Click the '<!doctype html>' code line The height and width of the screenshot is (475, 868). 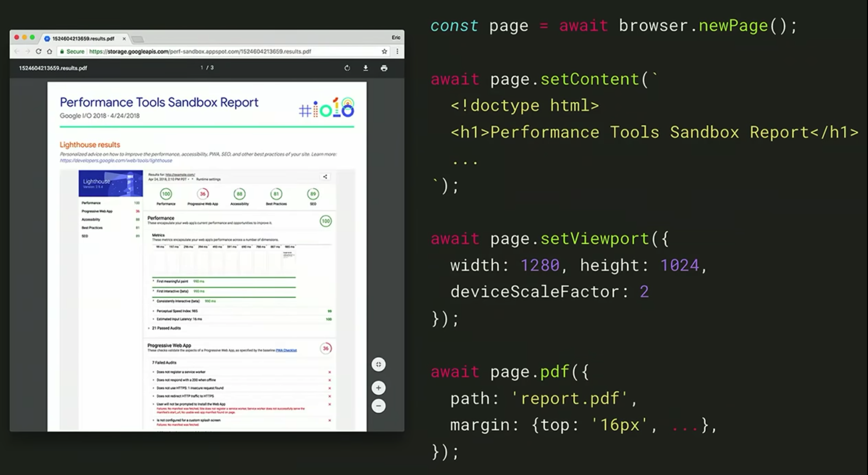pyautogui.click(x=525, y=105)
